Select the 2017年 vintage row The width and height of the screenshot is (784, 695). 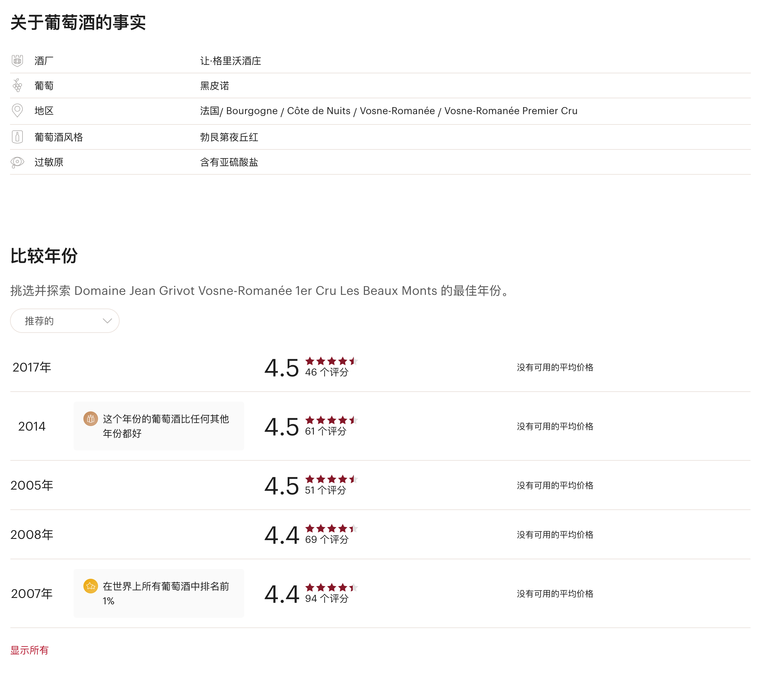pyautogui.click(x=380, y=367)
